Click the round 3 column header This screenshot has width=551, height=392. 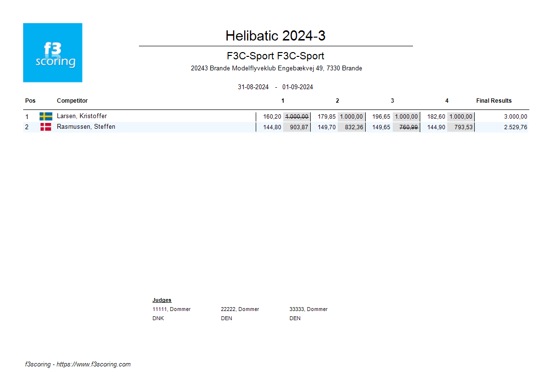click(392, 101)
